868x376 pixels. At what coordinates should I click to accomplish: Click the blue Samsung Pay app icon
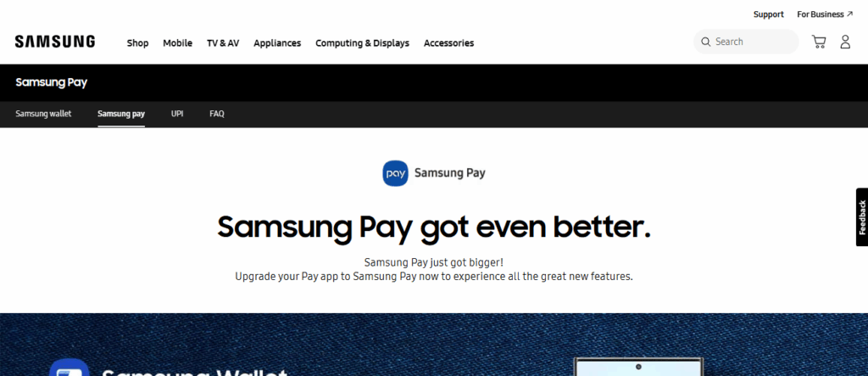pos(395,173)
